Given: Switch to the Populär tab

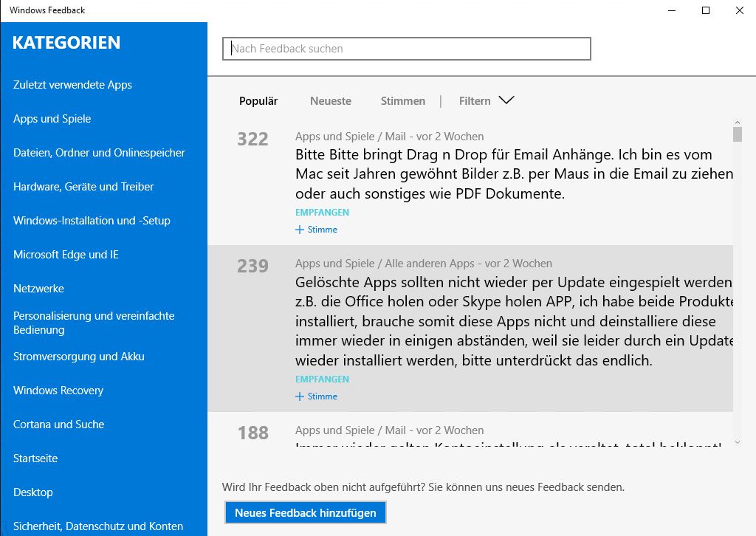Looking at the screenshot, I should (258, 101).
